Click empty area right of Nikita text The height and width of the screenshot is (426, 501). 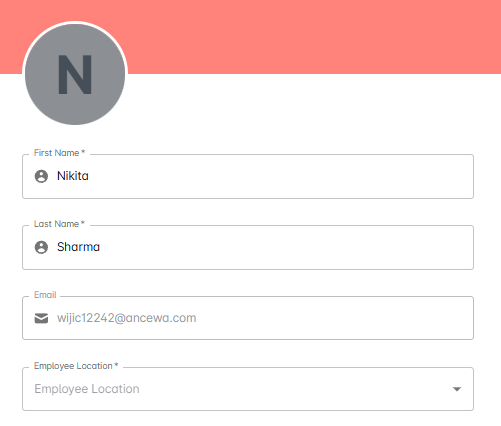(x=280, y=176)
